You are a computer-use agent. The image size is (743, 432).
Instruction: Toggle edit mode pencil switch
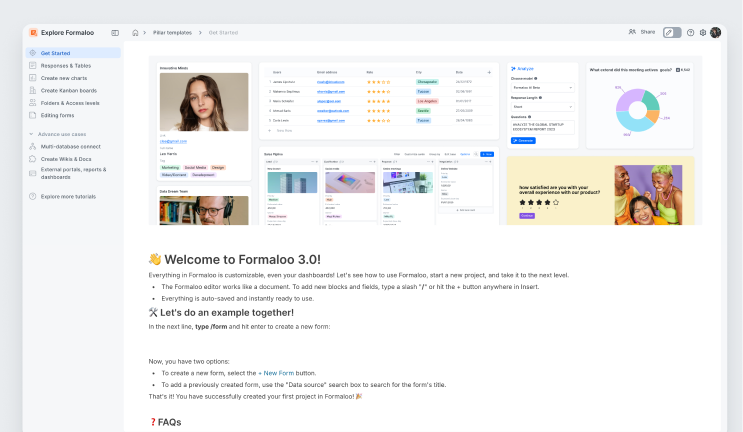[672, 33]
